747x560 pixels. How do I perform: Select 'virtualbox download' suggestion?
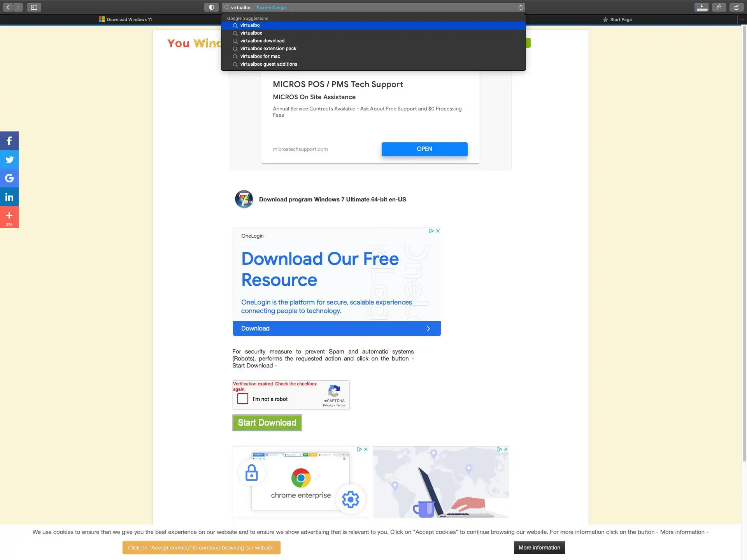[x=262, y=41]
